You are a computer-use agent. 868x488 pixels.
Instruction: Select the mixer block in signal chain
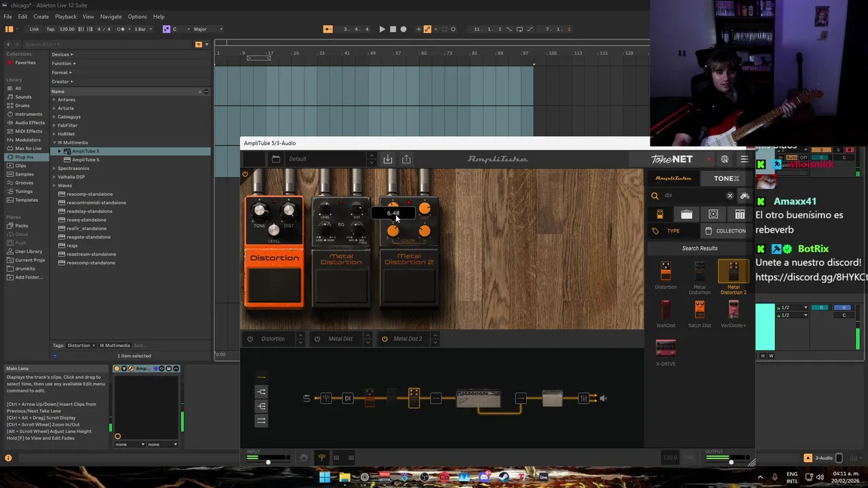point(583,399)
